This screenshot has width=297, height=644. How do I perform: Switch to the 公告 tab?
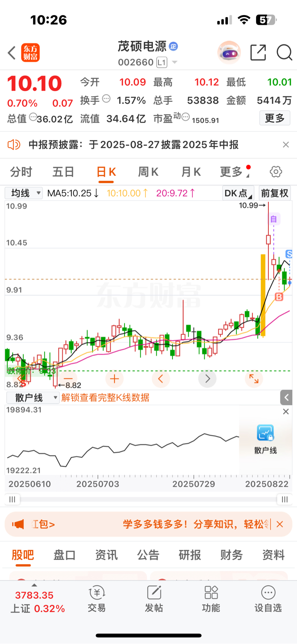coord(148,555)
